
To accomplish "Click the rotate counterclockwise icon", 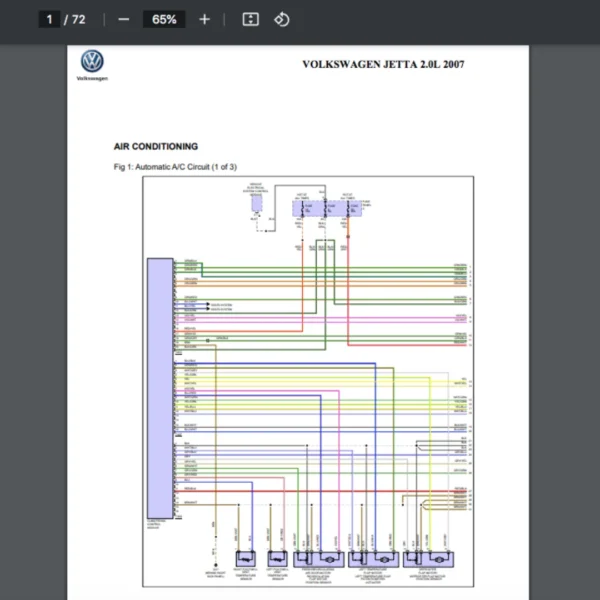I will coord(281,19).
